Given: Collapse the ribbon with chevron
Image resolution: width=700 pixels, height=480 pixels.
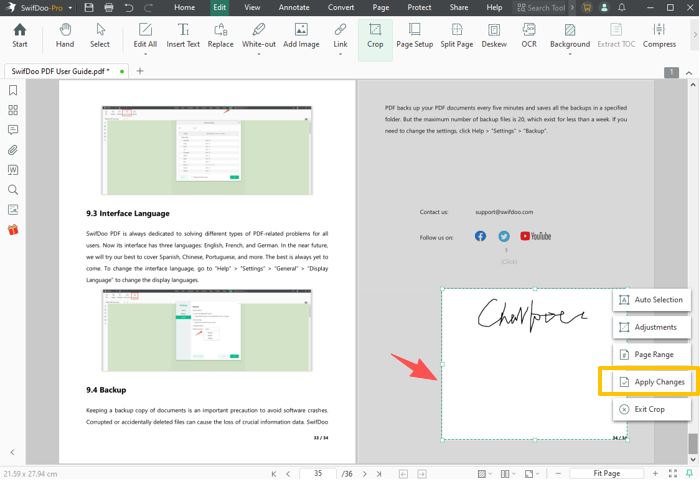Looking at the screenshot, I should 689,73.
